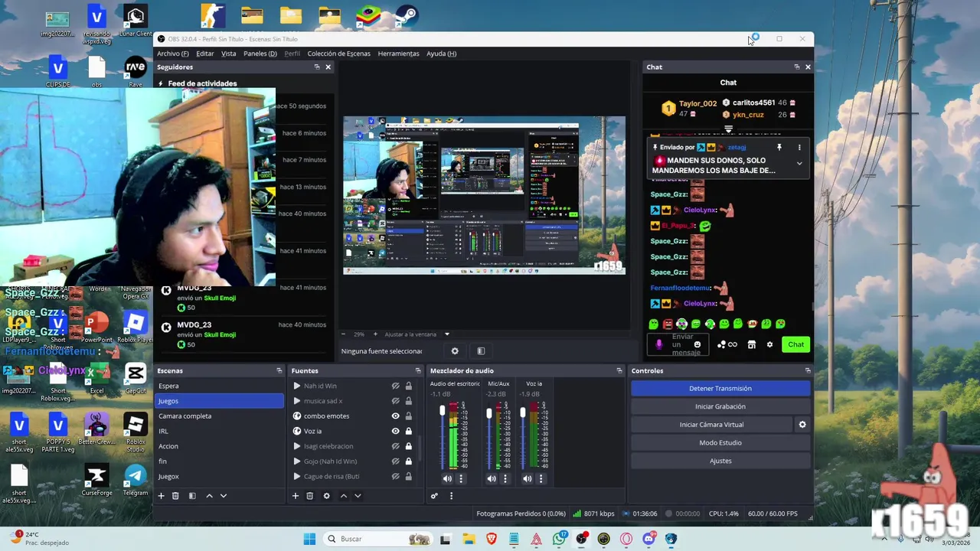This screenshot has height=551, width=980.
Task: Unpin the pinned chat message with the pin icon
Action: (x=779, y=147)
